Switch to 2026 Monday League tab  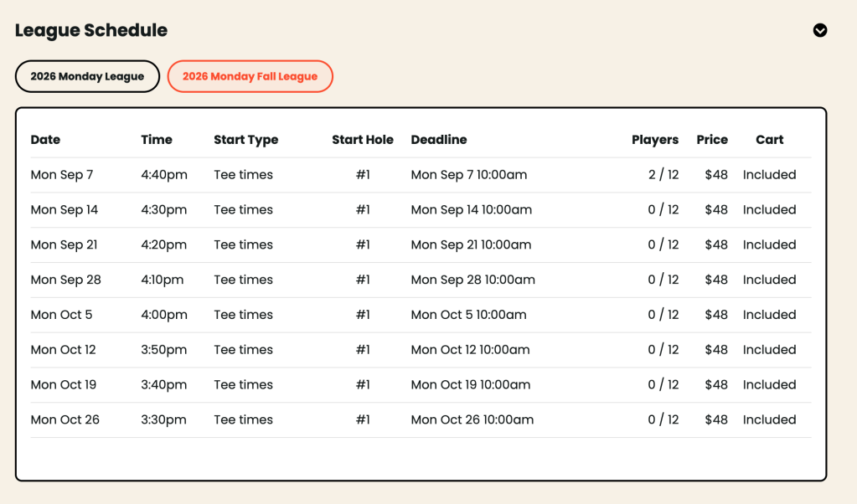pyautogui.click(x=87, y=76)
